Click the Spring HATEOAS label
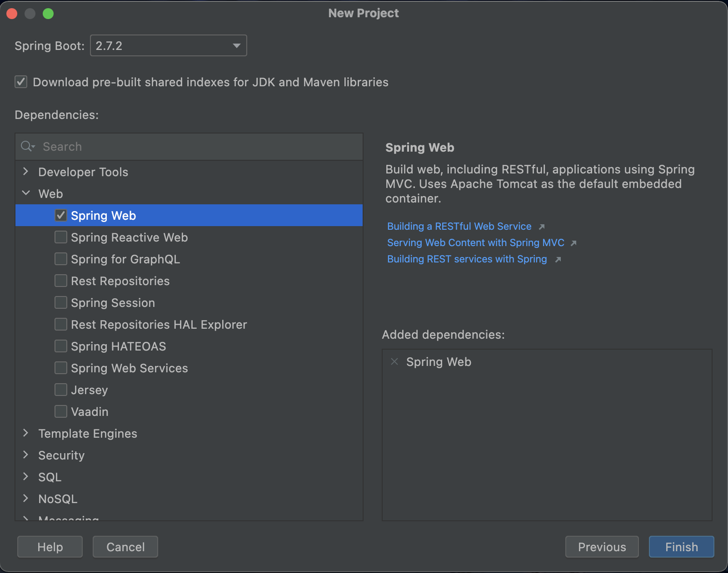The width and height of the screenshot is (728, 573). pos(119,346)
